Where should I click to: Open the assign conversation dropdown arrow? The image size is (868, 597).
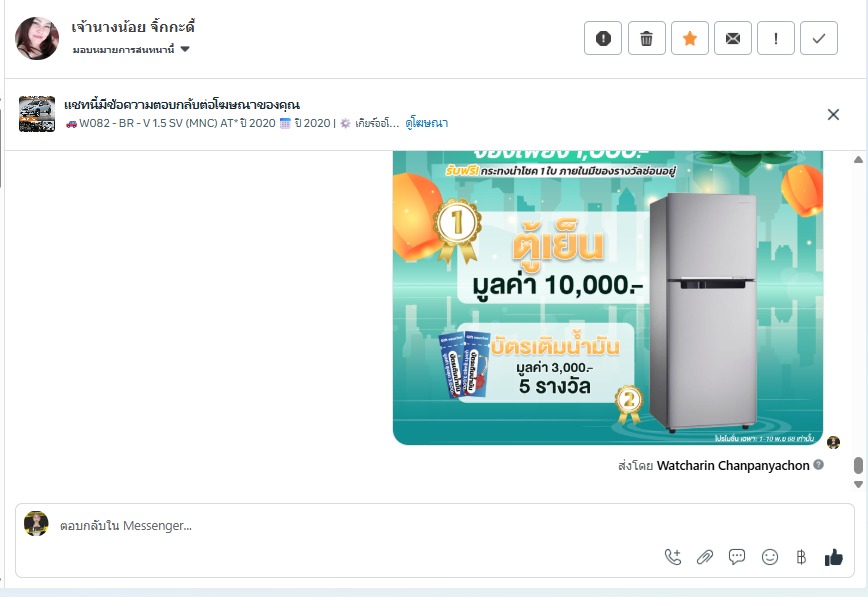pyautogui.click(x=185, y=49)
